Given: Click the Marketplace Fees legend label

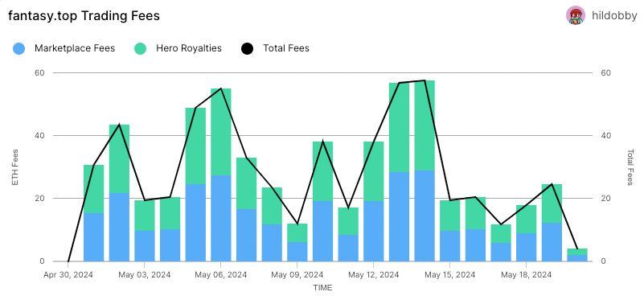Looking at the screenshot, I should coord(75,48).
